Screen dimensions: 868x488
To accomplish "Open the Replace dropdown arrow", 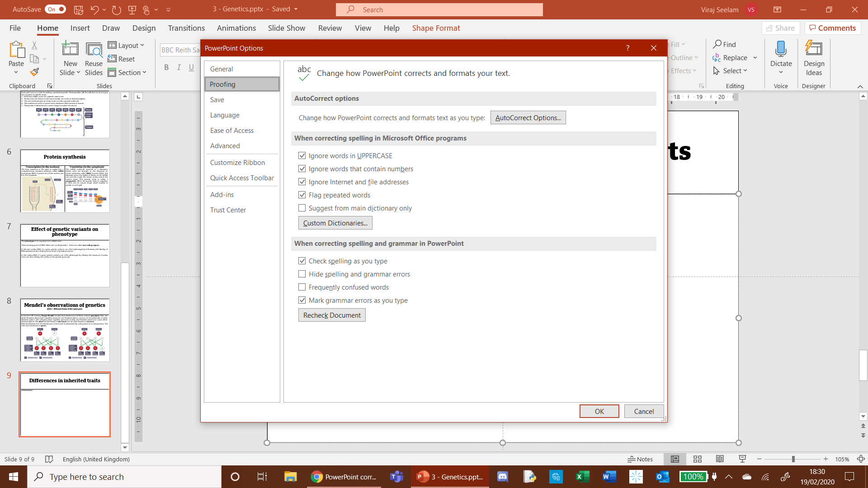I will (x=755, y=57).
